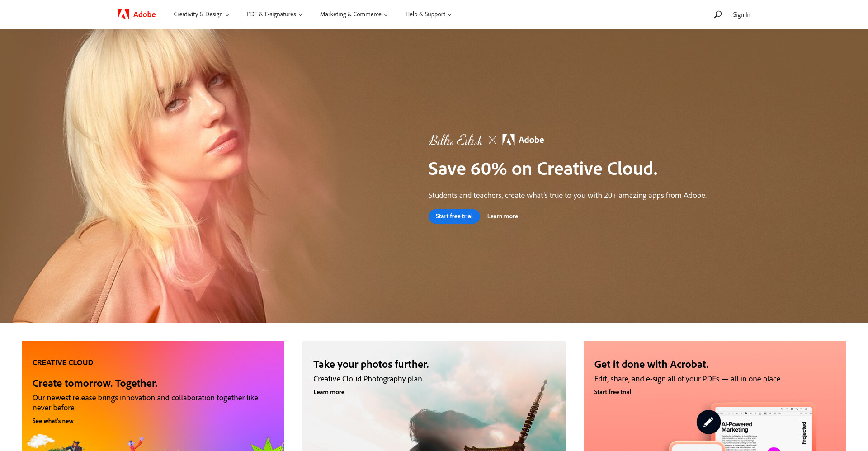Open the Create tomorrow. Together. card
The image size is (868, 451).
pyautogui.click(x=153, y=396)
